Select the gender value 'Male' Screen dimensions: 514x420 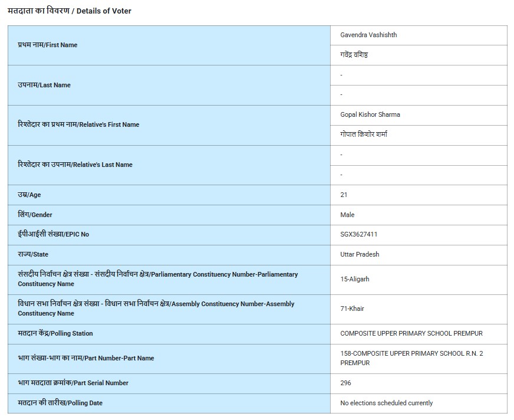[x=347, y=215]
